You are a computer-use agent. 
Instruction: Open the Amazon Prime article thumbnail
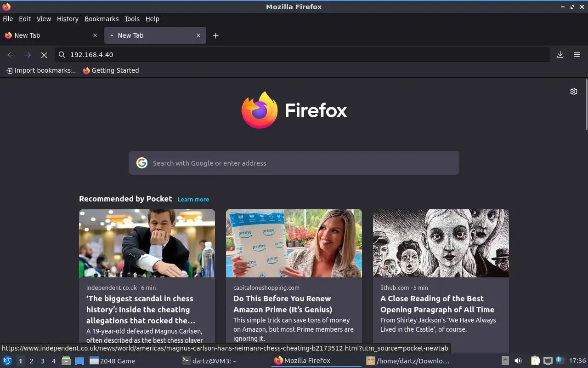pos(294,243)
